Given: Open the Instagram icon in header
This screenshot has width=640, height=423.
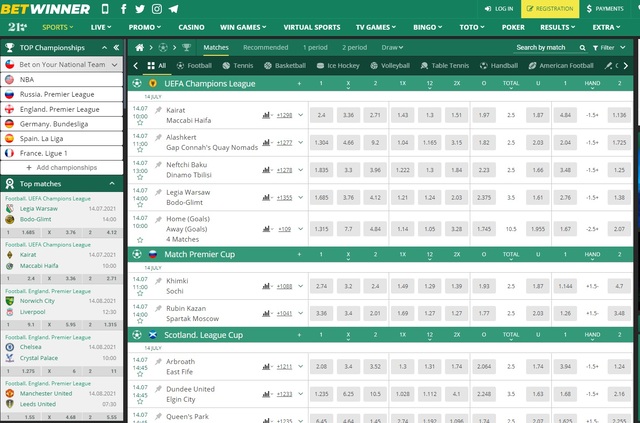Looking at the screenshot, I should (157, 9).
